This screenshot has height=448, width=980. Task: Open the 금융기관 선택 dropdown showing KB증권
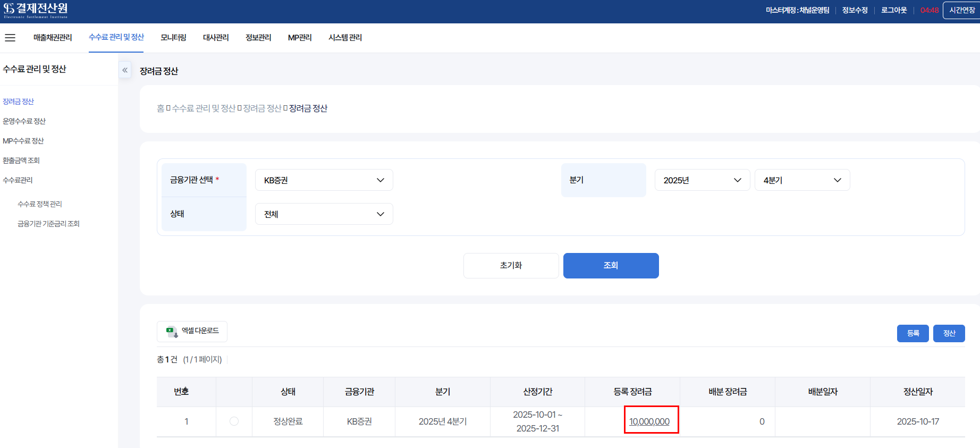(x=324, y=180)
